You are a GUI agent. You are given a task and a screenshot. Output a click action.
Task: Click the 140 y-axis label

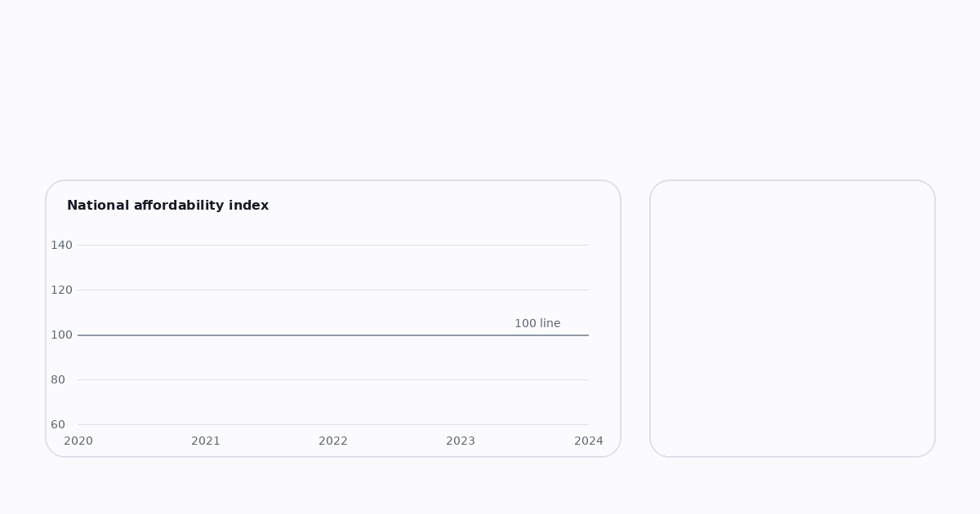click(61, 245)
